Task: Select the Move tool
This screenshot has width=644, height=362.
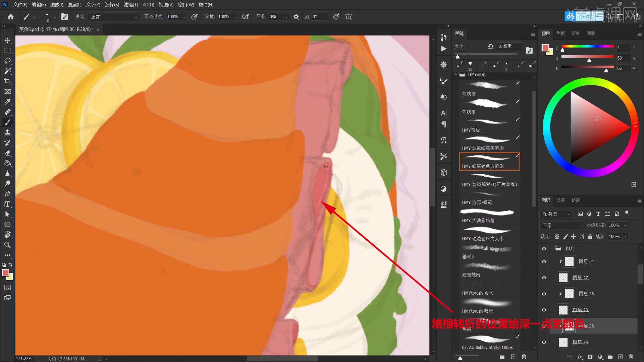Action: click(x=7, y=41)
